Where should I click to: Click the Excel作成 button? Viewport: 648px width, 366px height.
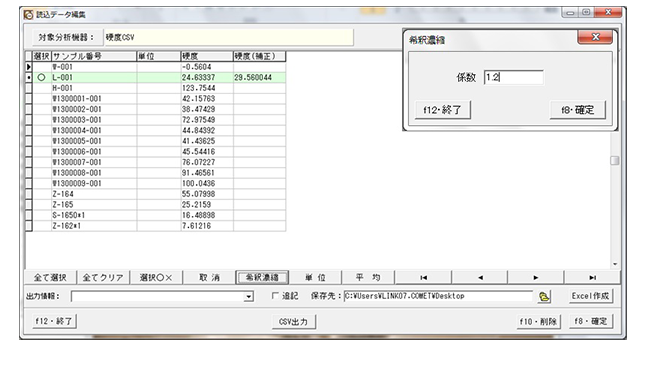pos(590,296)
